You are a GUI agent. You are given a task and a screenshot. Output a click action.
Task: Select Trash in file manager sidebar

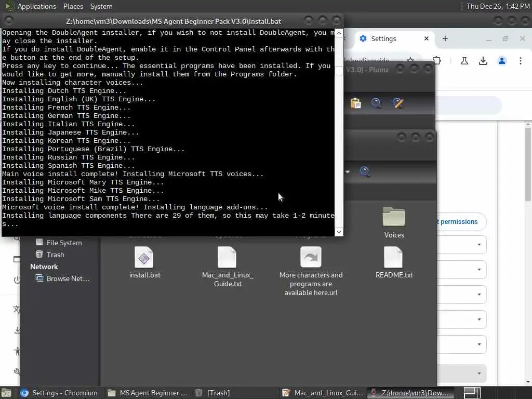click(50, 255)
